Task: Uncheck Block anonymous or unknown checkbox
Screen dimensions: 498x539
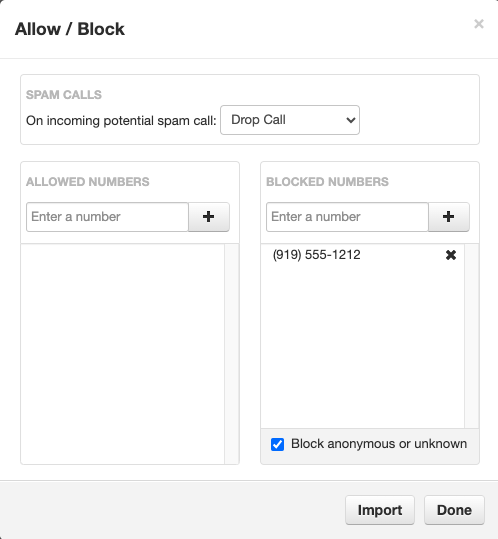Action: click(x=277, y=444)
